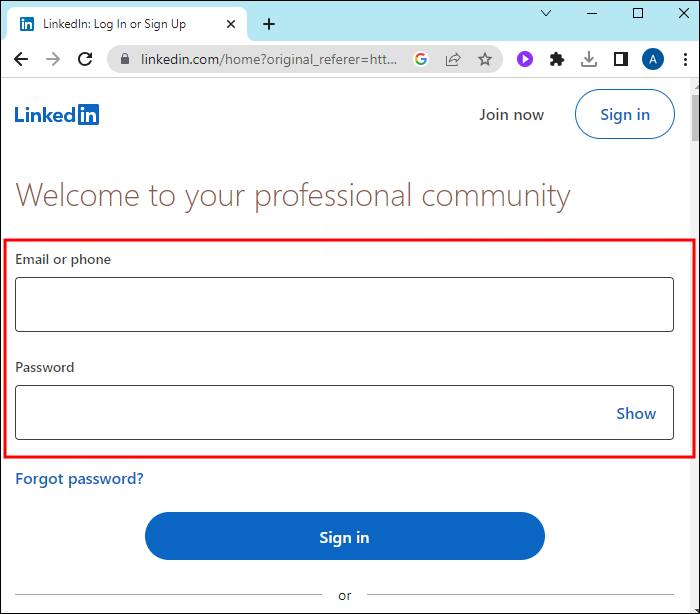The image size is (700, 614).
Task: Click the Join now link
Action: [511, 114]
